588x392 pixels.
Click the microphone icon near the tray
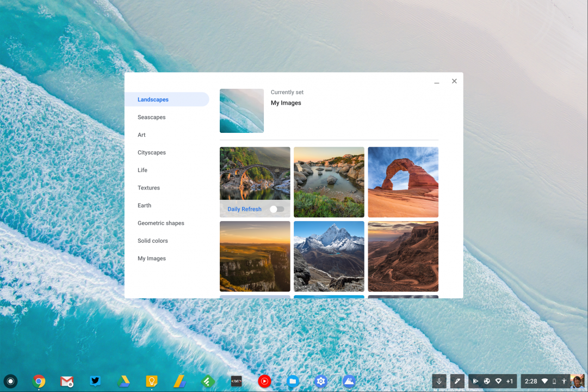pyautogui.click(x=439, y=381)
